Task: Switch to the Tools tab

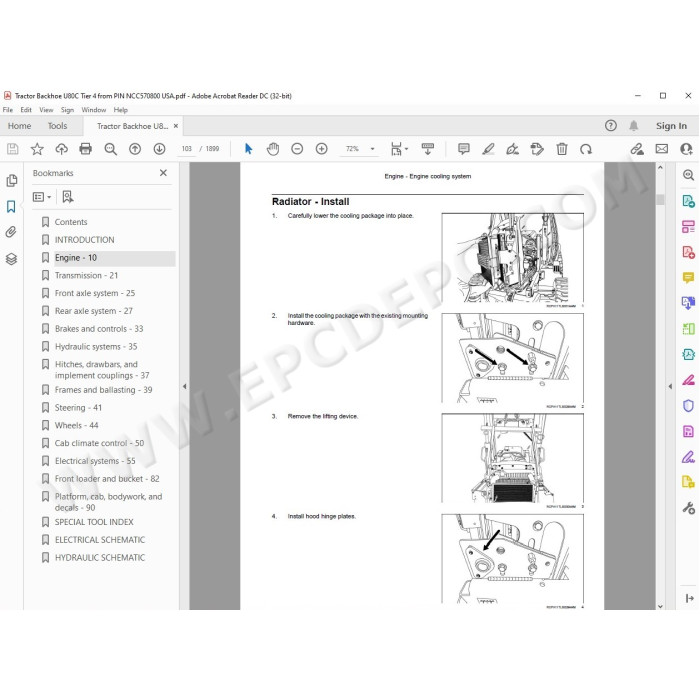Action: point(58,126)
